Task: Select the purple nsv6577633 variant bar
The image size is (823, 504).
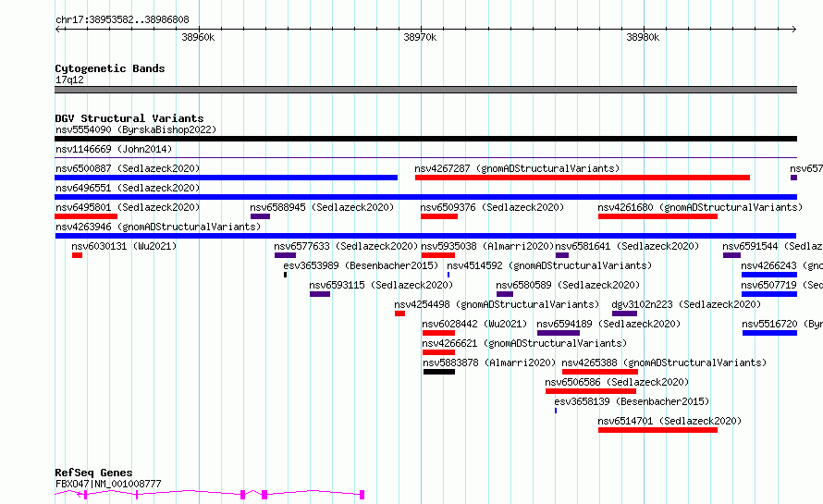Action: click(x=285, y=255)
